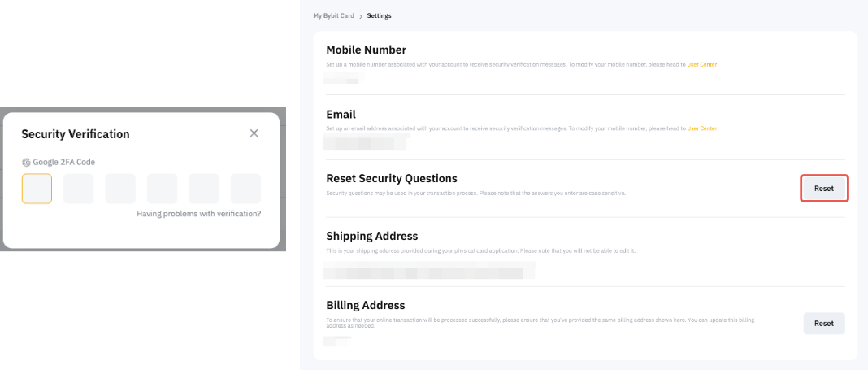Click the blurred billing address value
Screen dimensions: 868x370
[x=336, y=341]
